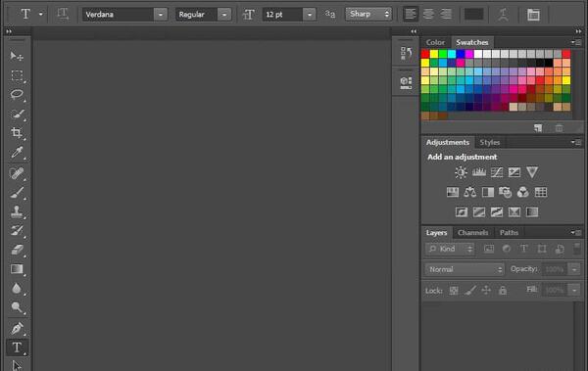Screen dimensions: 588x371
Task: Add a Threshold adjustment
Action: click(497, 212)
